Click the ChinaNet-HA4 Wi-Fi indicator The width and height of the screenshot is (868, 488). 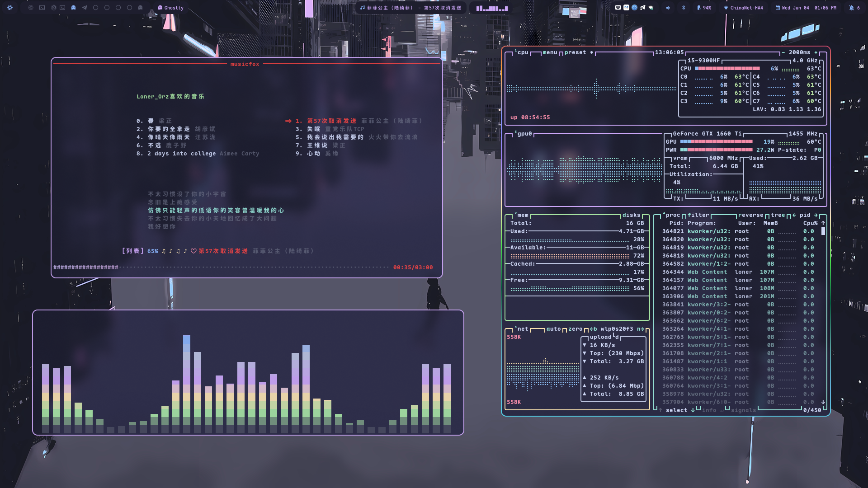(743, 8)
